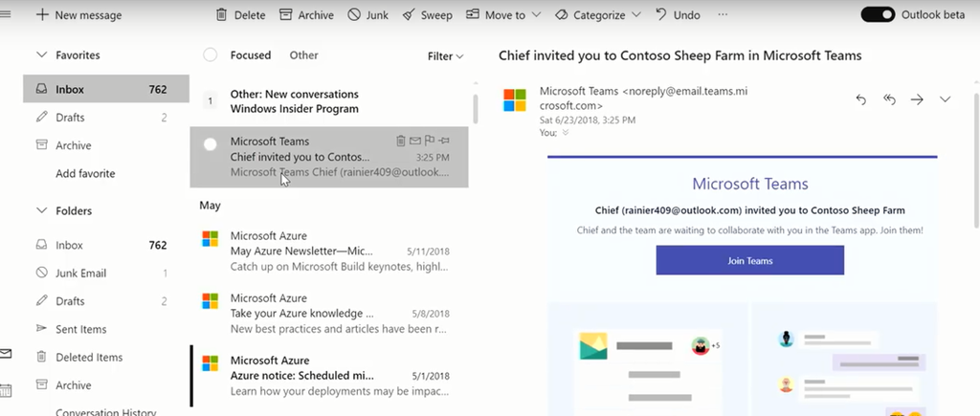980x416 pixels.
Task: Click the Add favorite link
Action: tap(85, 174)
